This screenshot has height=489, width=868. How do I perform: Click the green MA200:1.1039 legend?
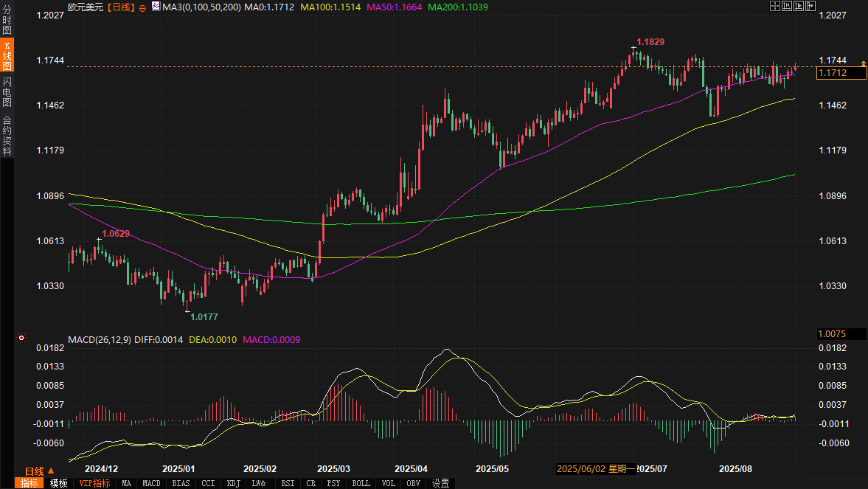[459, 7]
